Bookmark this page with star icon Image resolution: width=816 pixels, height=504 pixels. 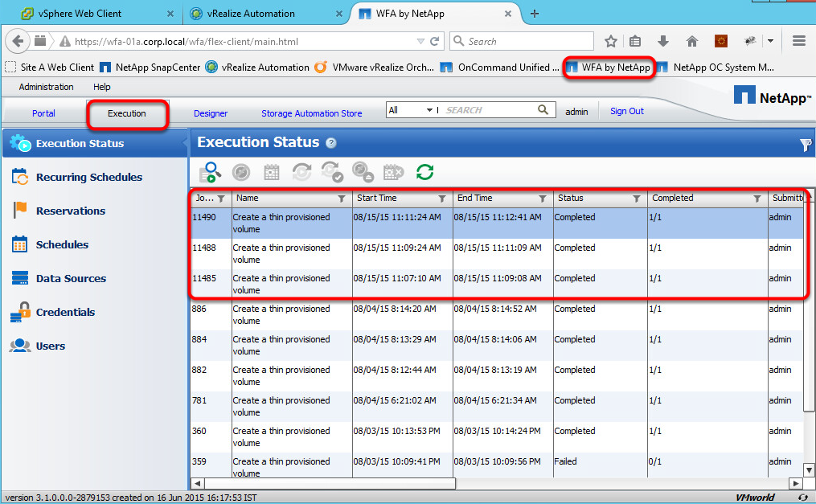(611, 41)
